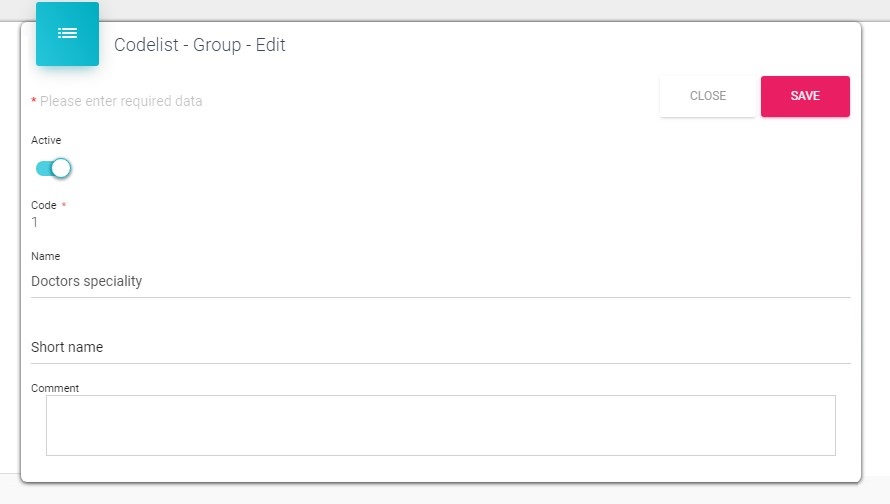Click the Comment label text
The height and width of the screenshot is (504, 890).
tap(55, 388)
